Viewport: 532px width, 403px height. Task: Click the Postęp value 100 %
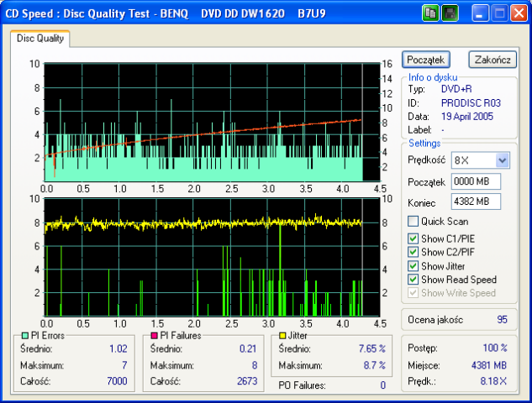495,348
